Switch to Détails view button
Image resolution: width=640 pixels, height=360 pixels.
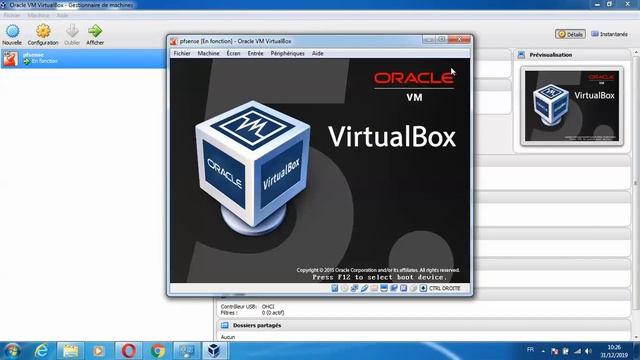(570, 34)
